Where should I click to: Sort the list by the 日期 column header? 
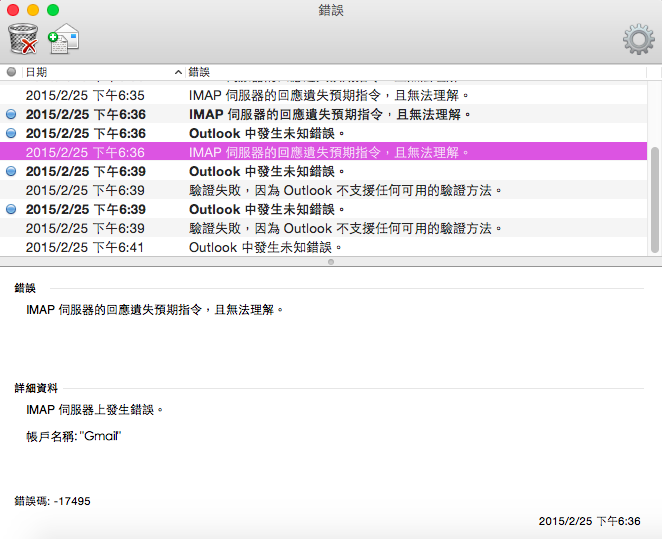[104, 72]
